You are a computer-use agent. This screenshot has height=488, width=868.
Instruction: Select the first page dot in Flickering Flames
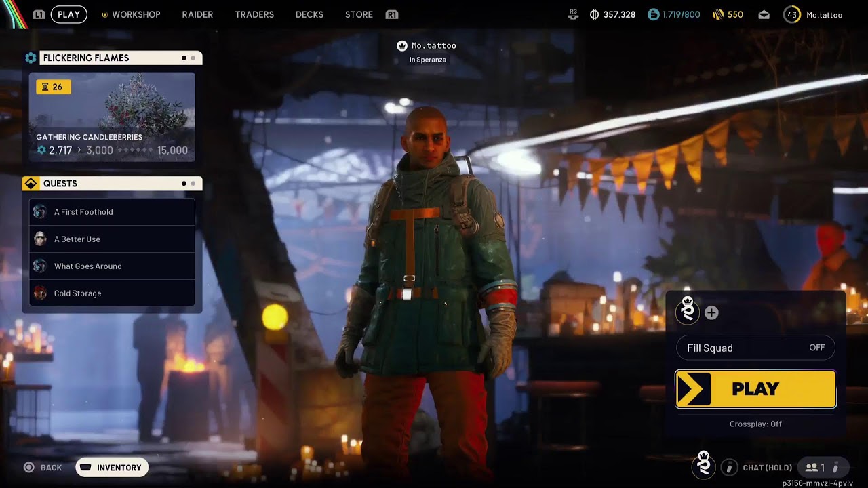[184, 58]
